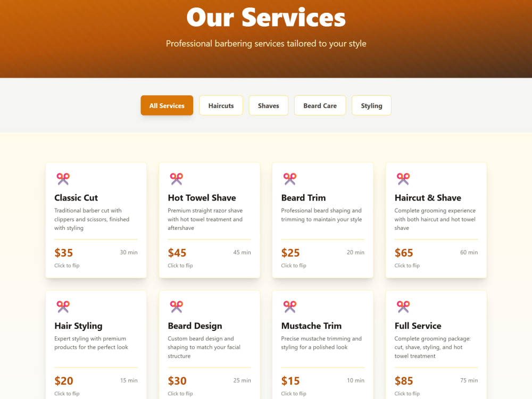Click the scissors icon on Full Service card
Image resolution: width=532 pixels, height=399 pixels.
point(403,307)
